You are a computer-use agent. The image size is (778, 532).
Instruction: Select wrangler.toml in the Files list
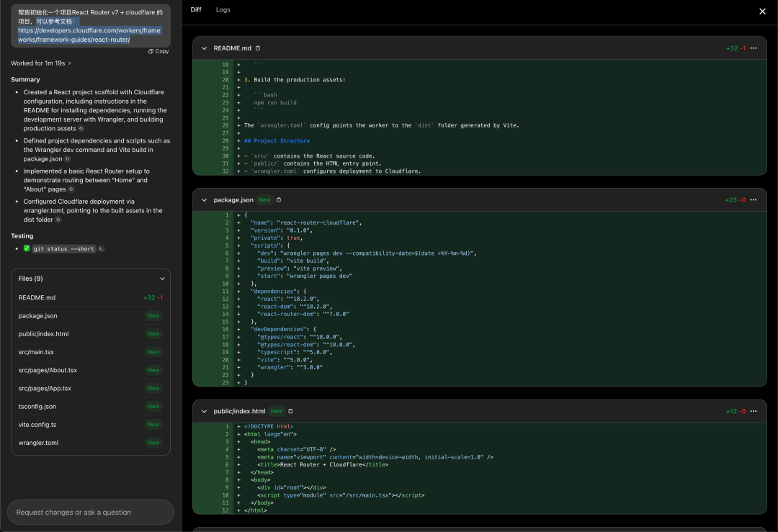pos(90,443)
